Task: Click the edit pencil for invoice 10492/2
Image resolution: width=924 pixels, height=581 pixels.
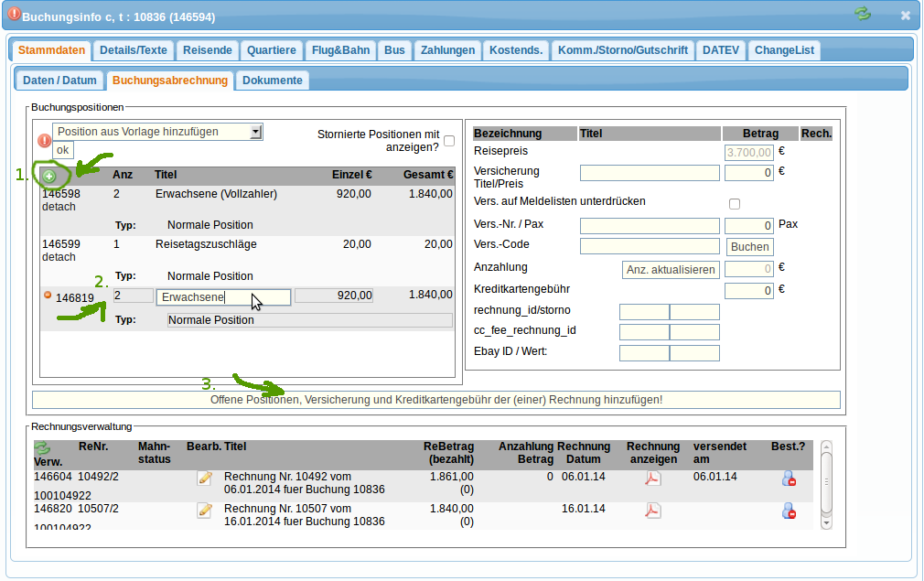Action: (204, 478)
